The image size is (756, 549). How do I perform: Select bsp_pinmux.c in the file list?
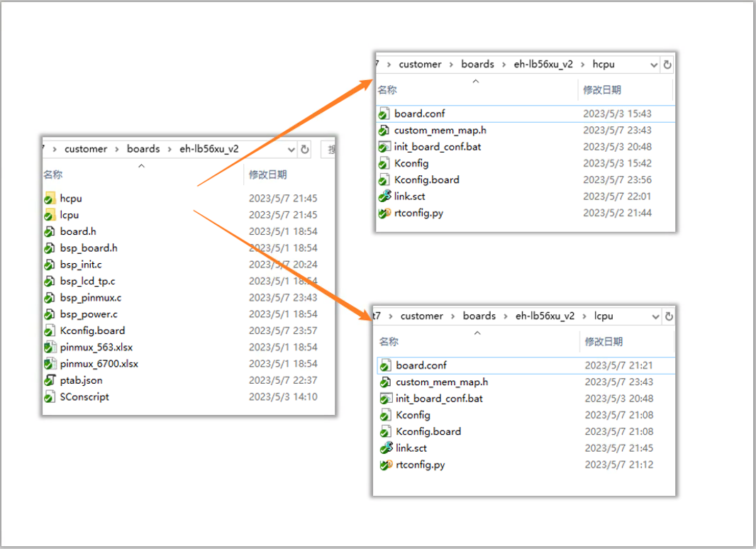tap(91, 297)
